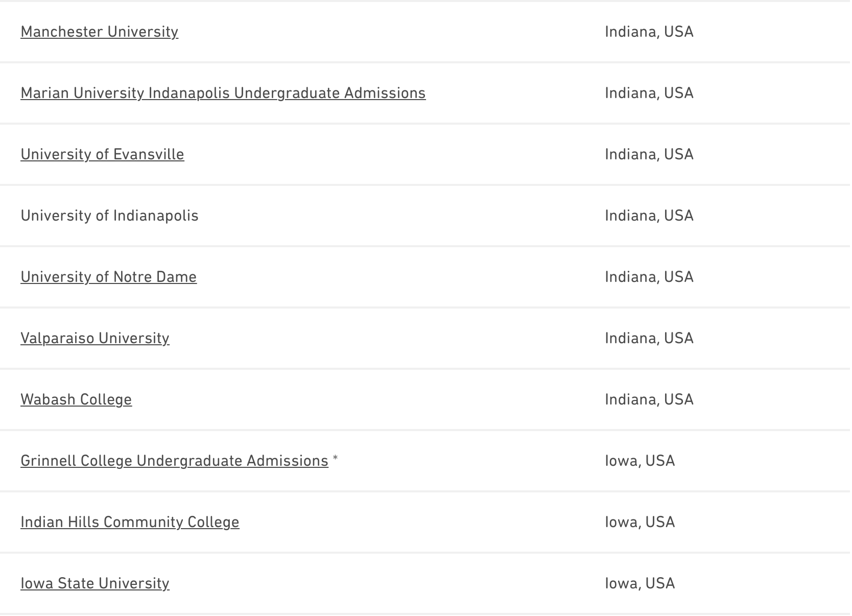Click Indiana, USA in Wabash College row
The height and width of the screenshot is (616, 852).
click(649, 399)
